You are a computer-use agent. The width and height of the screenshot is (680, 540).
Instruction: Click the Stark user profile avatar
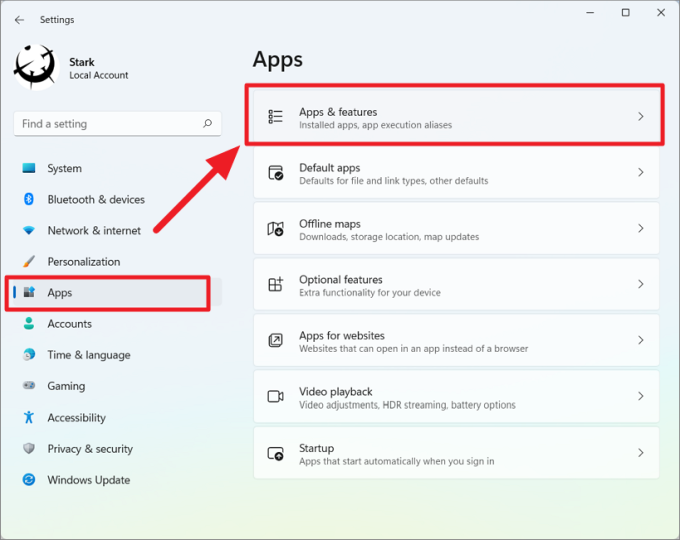pos(37,68)
